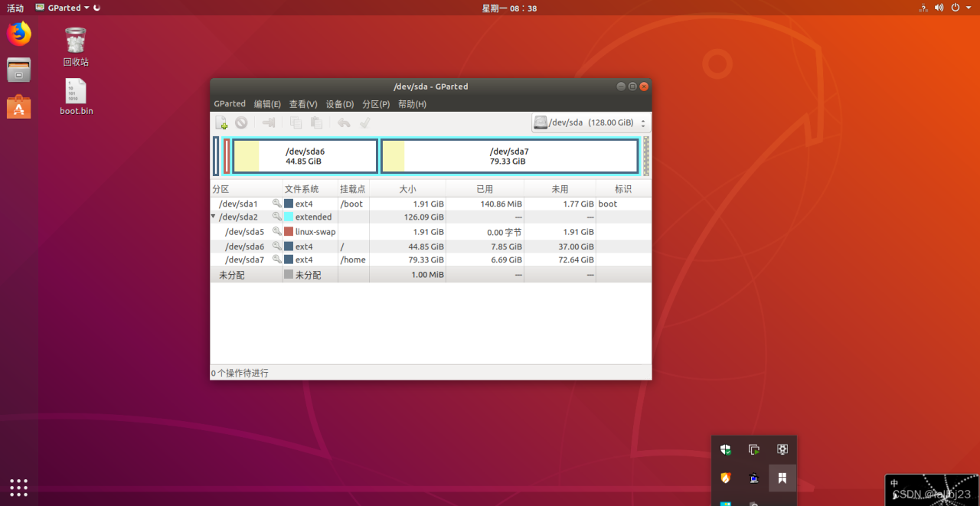The image size is (980, 506).
Task: Sort by the 大小 column header
Action: pyautogui.click(x=407, y=189)
